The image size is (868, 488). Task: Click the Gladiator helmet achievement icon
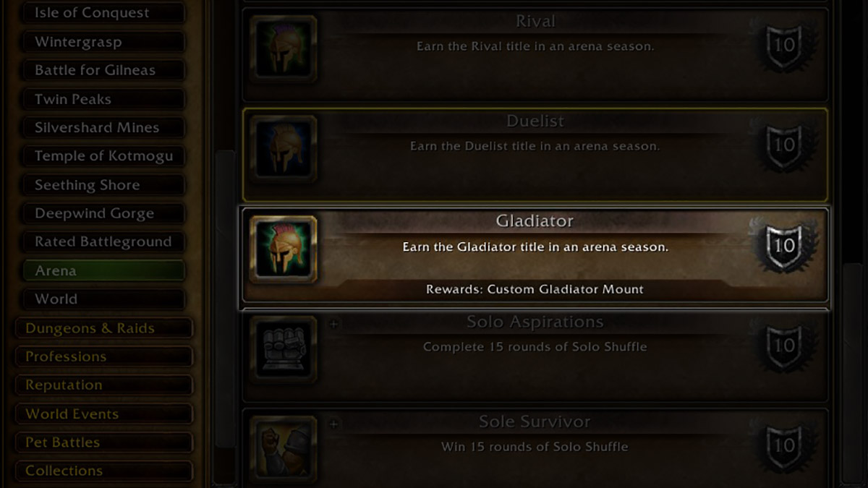(x=284, y=249)
